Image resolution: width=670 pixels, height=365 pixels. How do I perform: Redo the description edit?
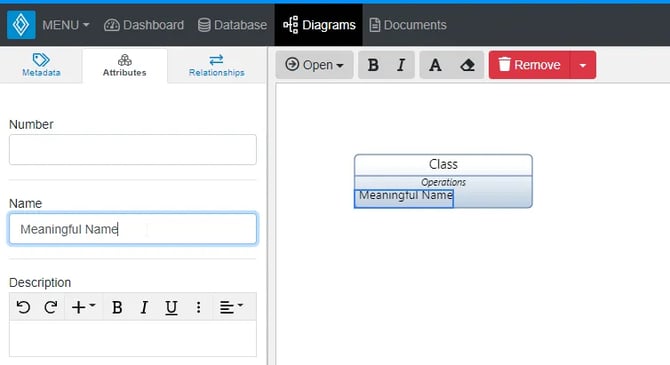tap(51, 307)
